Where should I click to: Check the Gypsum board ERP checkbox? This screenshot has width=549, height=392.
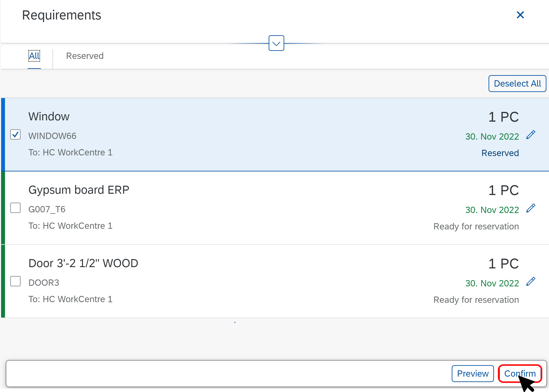(x=15, y=208)
